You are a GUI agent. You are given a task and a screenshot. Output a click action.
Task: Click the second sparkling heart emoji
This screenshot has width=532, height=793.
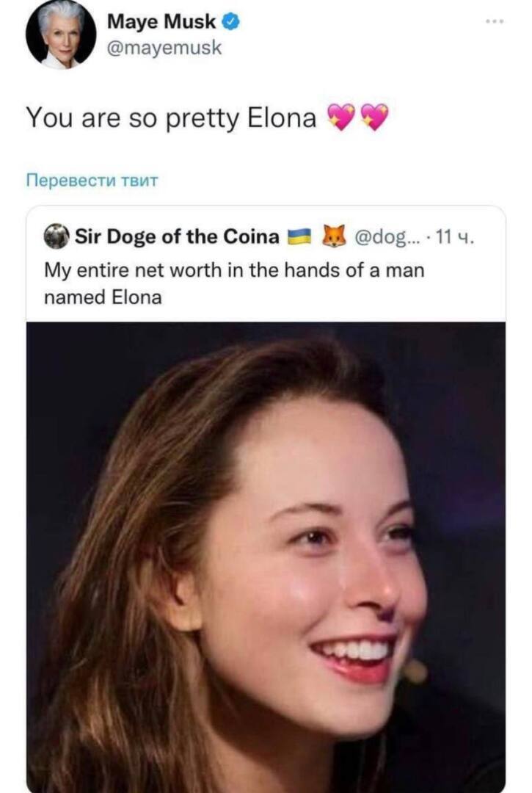[x=374, y=117]
